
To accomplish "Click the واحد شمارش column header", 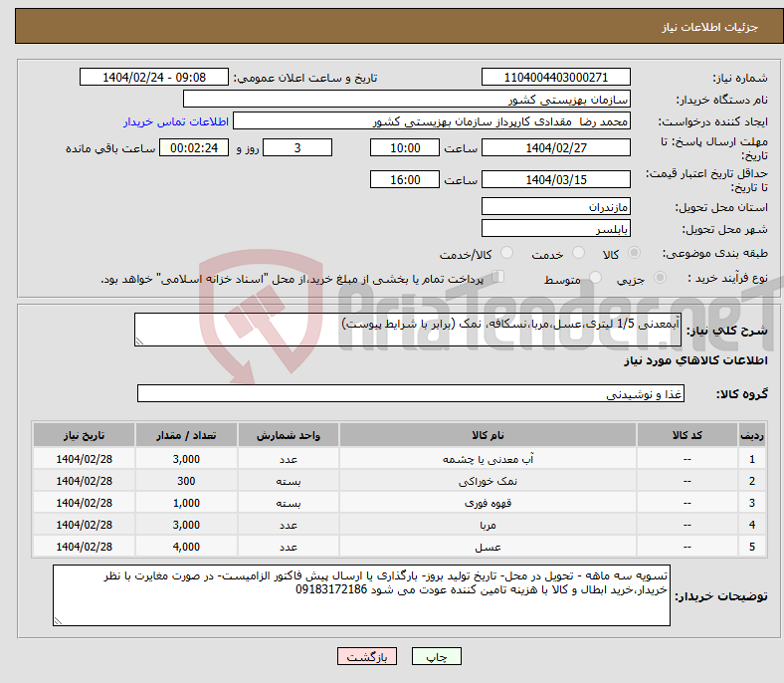I will pyautogui.click(x=289, y=435).
